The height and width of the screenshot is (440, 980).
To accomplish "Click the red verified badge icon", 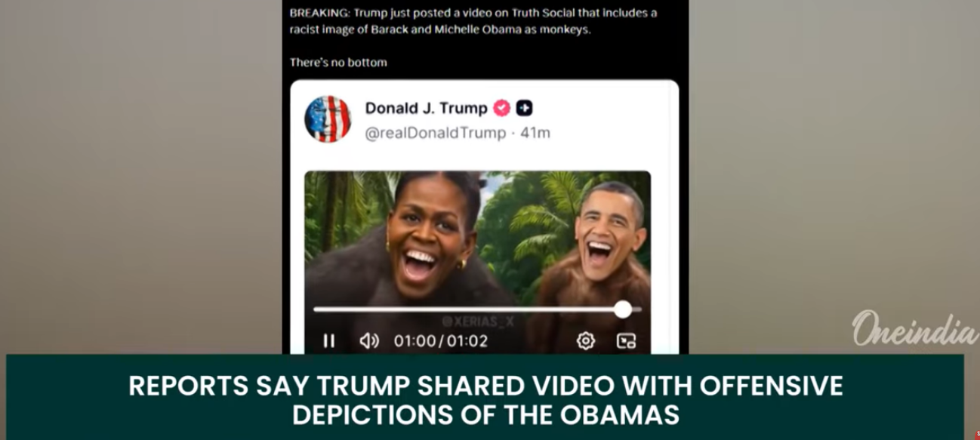I will click(x=502, y=109).
